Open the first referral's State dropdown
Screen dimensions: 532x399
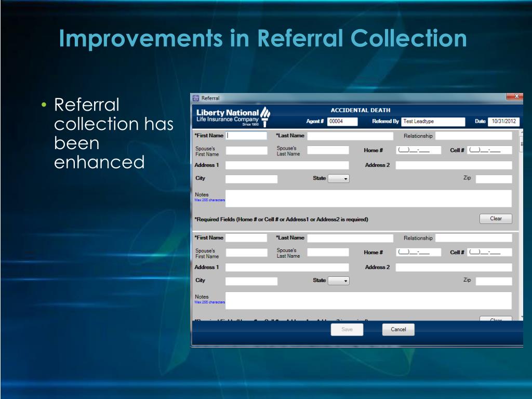point(339,179)
